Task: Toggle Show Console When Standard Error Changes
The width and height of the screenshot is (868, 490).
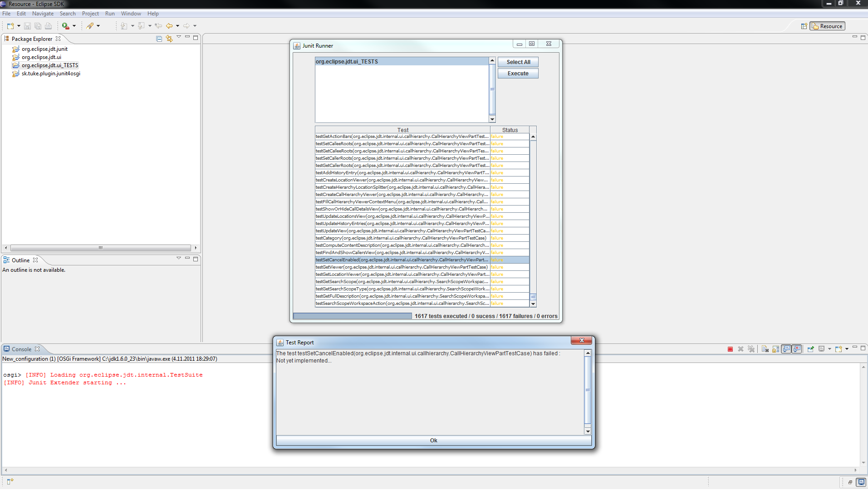Action: pyautogui.click(x=797, y=349)
